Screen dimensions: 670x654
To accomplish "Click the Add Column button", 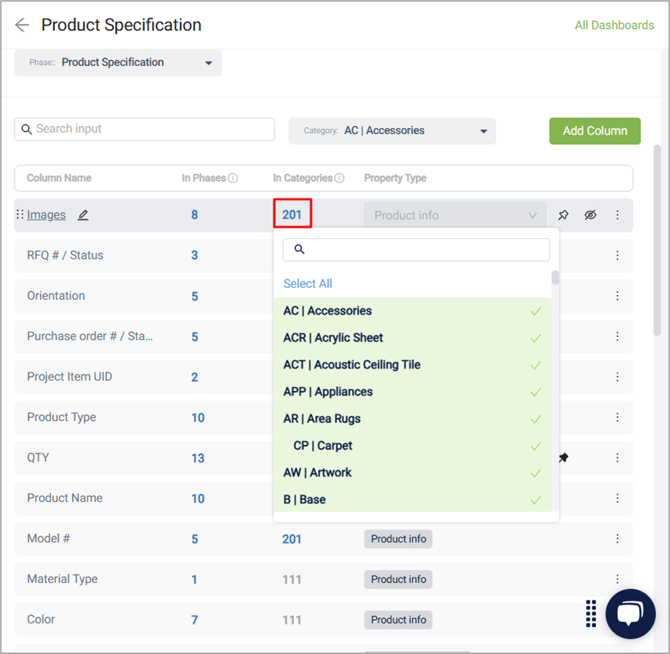I will click(594, 131).
